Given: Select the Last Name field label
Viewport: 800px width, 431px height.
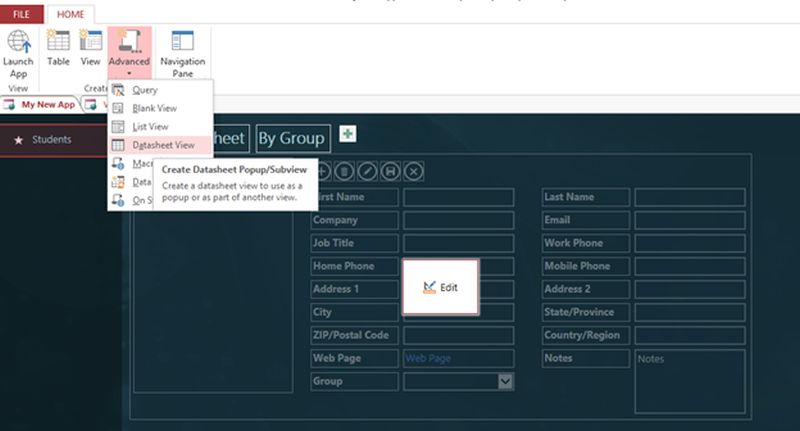Looking at the screenshot, I should click(x=586, y=197).
